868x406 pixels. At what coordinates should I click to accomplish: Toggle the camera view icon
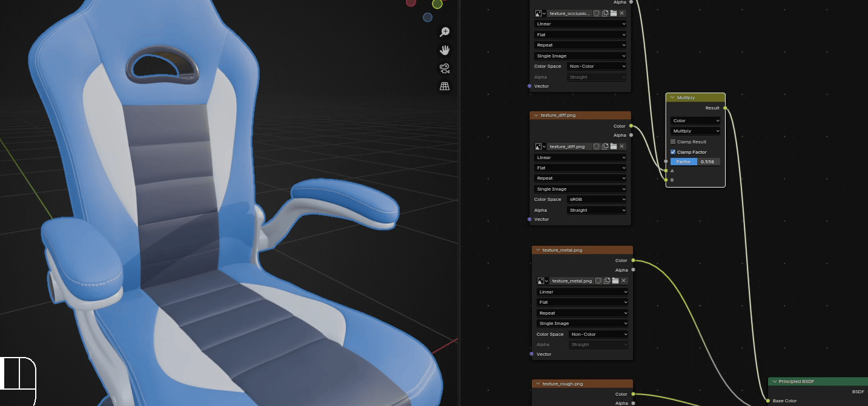click(x=445, y=68)
